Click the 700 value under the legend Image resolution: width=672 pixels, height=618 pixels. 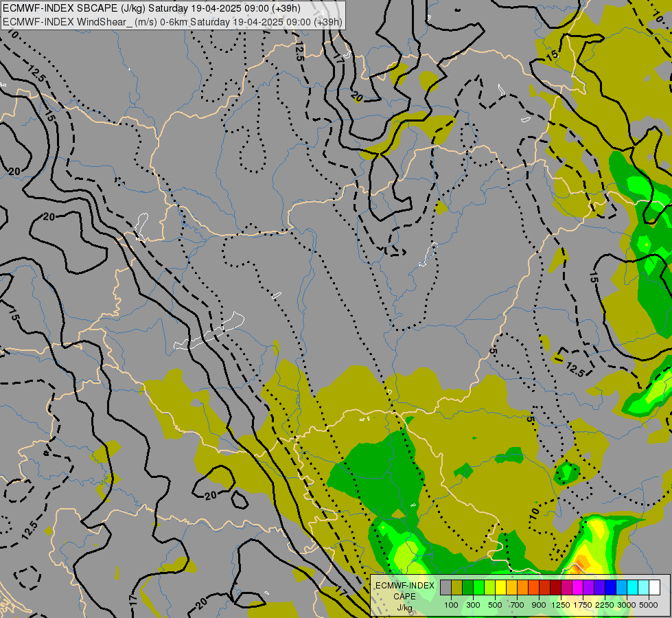click(518, 605)
